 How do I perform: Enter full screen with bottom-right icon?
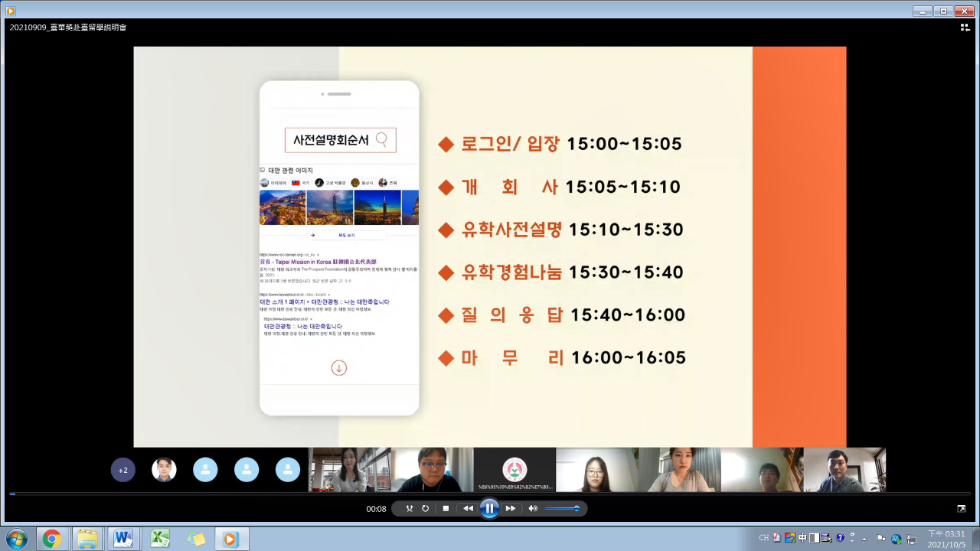(x=962, y=508)
